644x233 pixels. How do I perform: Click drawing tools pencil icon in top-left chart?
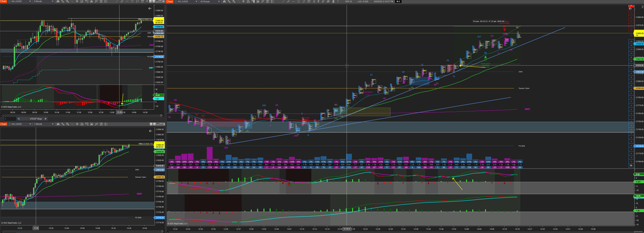(63, 2)
